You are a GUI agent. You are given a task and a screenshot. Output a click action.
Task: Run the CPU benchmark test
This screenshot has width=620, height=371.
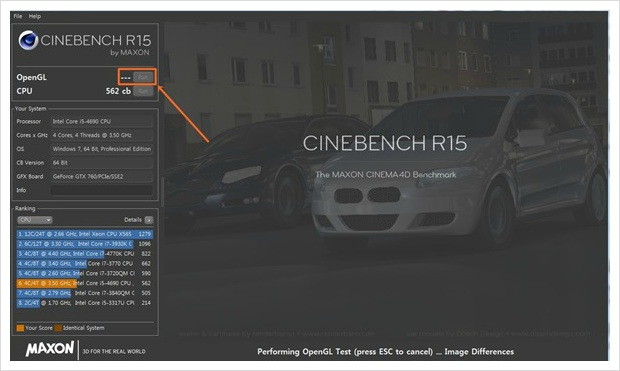tap(143, 91)
